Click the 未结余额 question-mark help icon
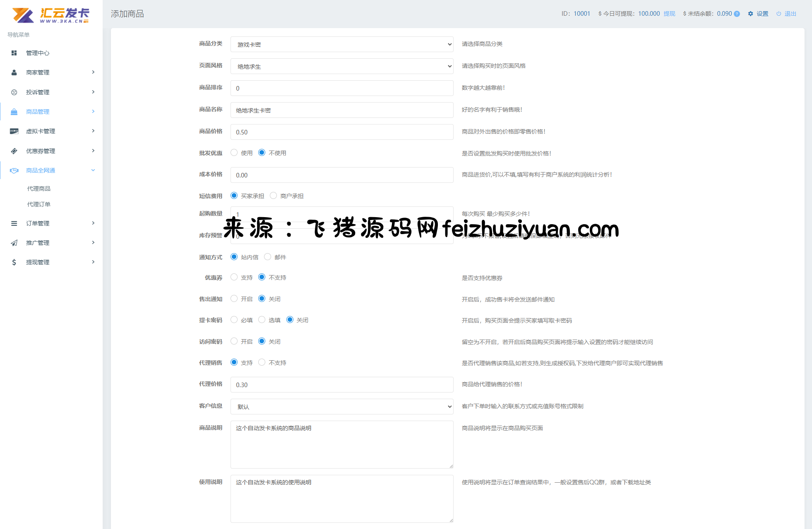Image resolution: width=812 pixels, height=529 pixels. (737, 14)
